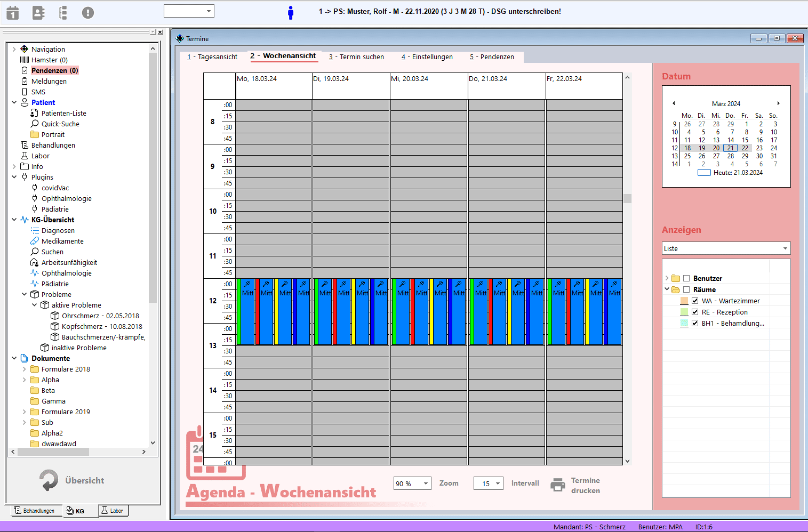Open the tree list toolbar icon
Viewport: 808px width, 532px height.
[x=63, y=13]
